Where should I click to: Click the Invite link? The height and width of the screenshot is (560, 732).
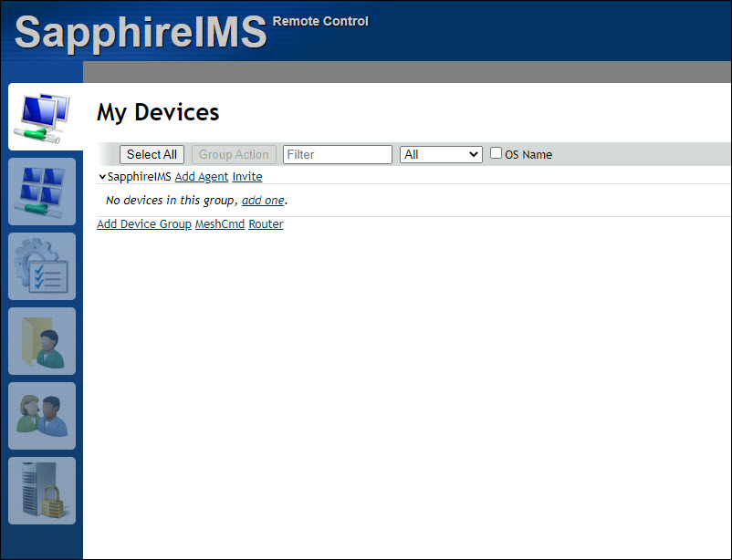click(x=246, y=176)
